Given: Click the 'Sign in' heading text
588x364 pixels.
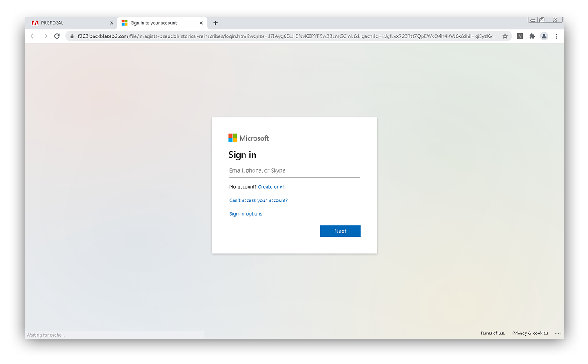Looking at the screenshot, I should 242,155.
